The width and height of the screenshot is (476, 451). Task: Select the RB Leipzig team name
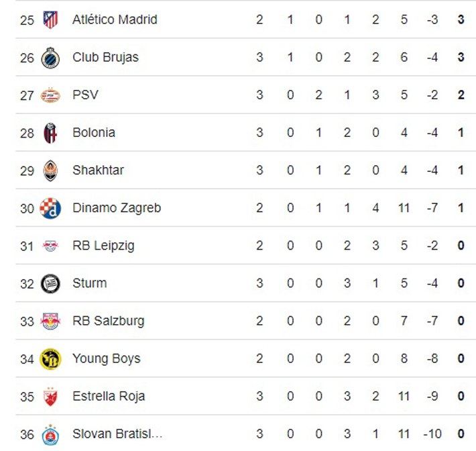pyautogui.click(x=103, y=246)
